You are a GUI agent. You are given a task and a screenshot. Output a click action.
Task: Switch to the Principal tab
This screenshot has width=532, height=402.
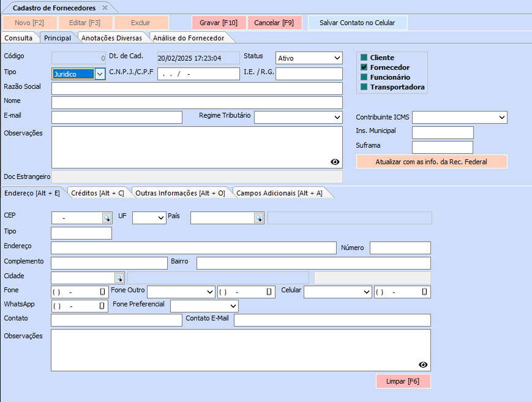pyautogui.click(x=58, y=38)
